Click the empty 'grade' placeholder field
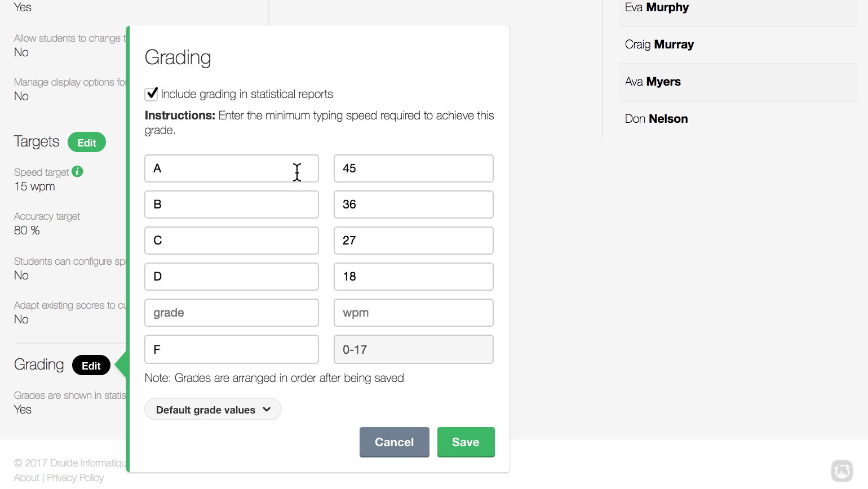Image resolution: width=868 pixels, height=489 pixels. point(231,313)
